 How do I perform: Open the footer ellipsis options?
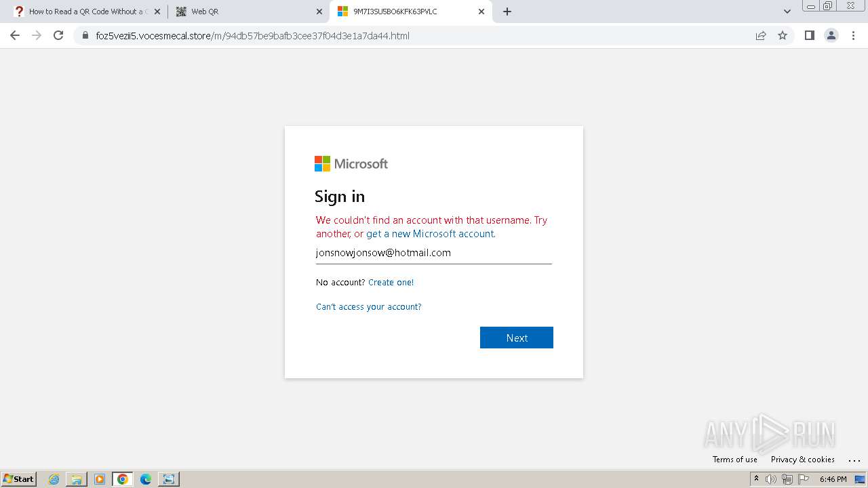854,460
